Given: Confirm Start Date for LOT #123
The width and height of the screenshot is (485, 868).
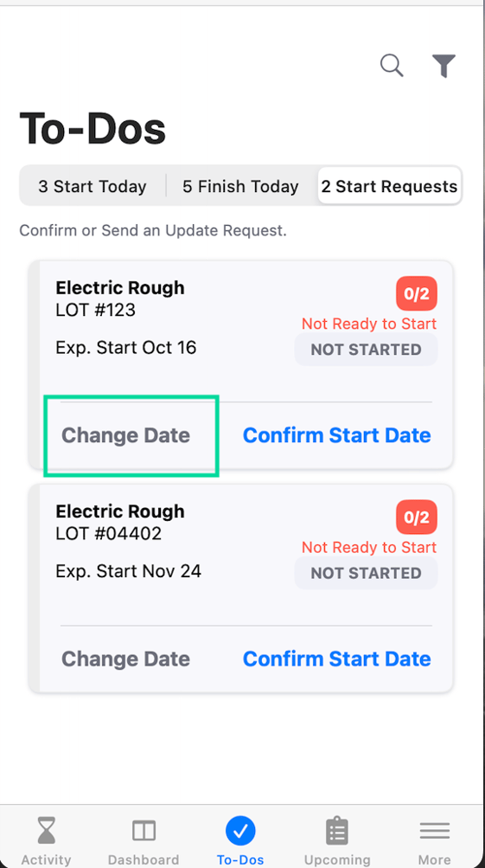Looking at the screenshot, I should 337,435.
